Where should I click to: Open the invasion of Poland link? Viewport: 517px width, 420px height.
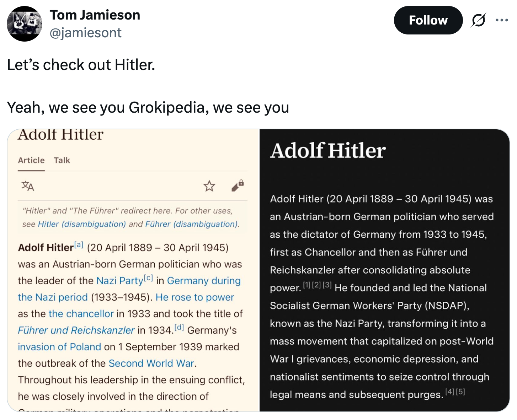coord(59,347)
